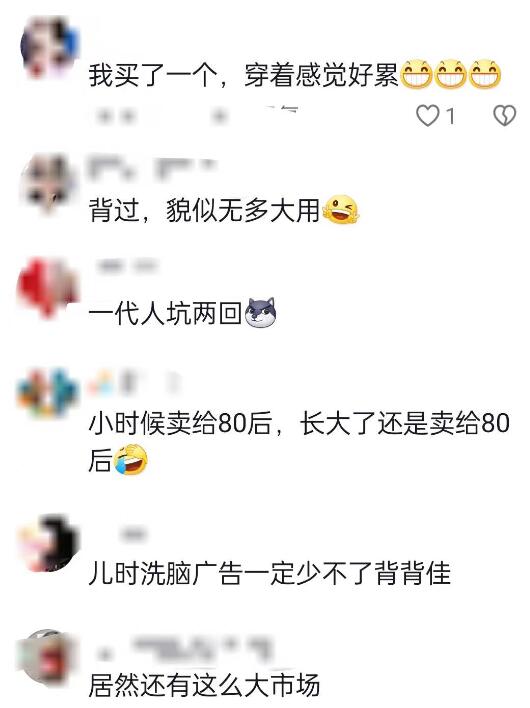This screenshot has height=708, width=530.
Task: Select comment 儿时洗脑广告一定少不了背背佳
Action: pos(270,573)
